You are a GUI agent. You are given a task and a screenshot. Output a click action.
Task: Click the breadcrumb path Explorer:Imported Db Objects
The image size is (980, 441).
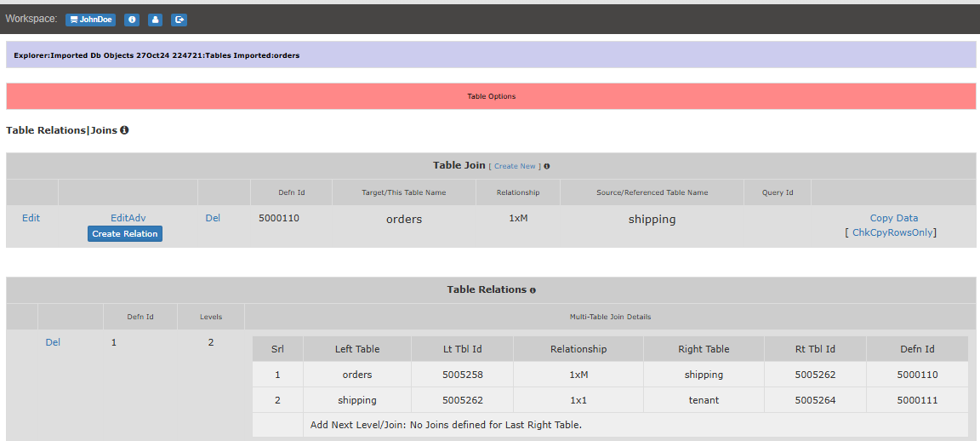coord(157,55)
